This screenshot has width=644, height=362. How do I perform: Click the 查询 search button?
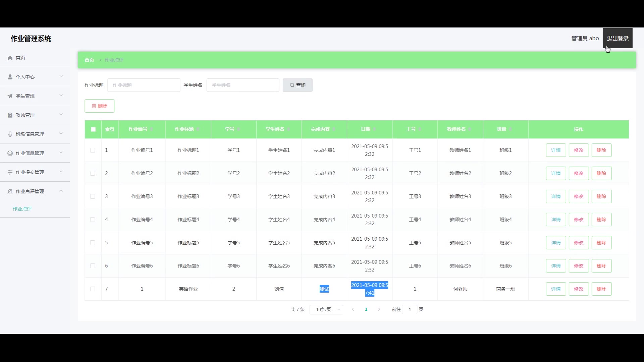pyautogui.click(x=298, y=85)
